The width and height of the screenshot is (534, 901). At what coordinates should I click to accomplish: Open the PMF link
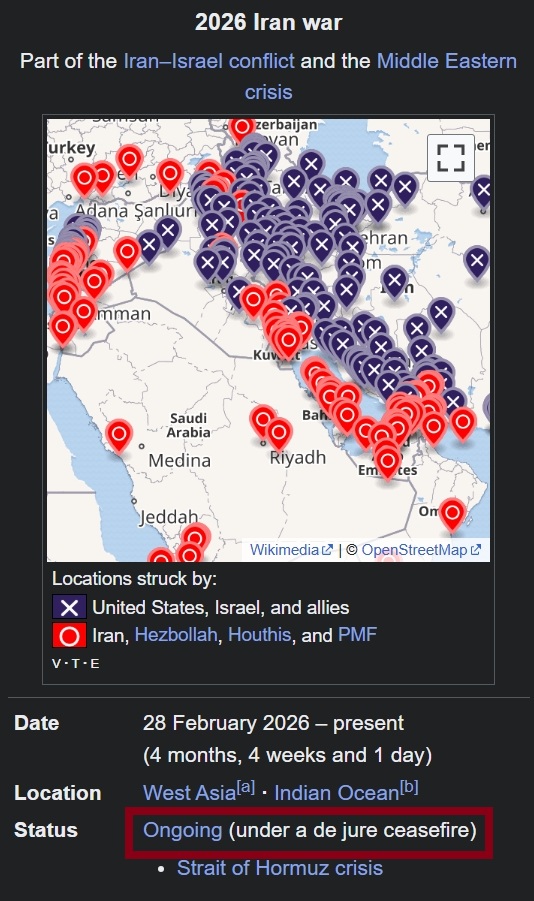point(358,635)
